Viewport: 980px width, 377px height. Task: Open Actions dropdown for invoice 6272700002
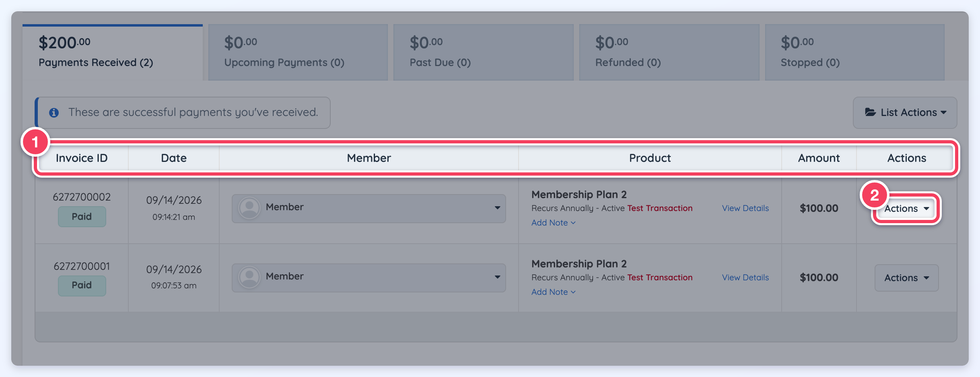pyautogui.click(x=906, y=208)
